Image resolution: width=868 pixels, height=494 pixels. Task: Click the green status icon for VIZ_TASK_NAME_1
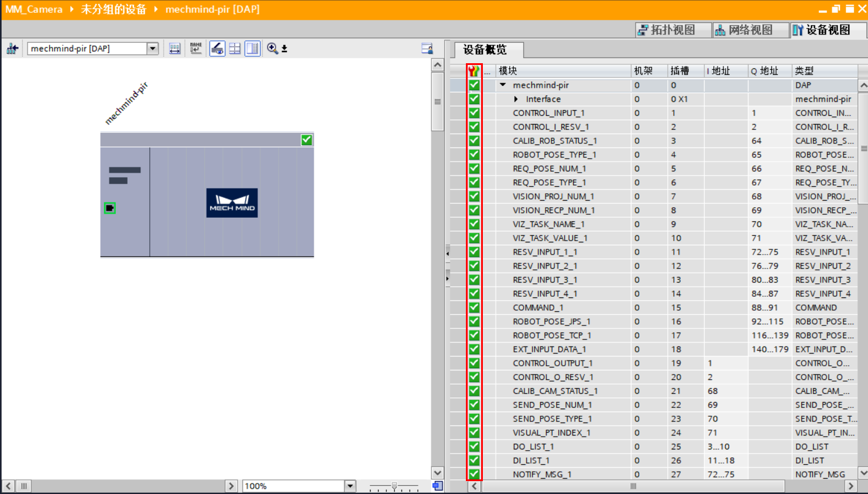474,224
